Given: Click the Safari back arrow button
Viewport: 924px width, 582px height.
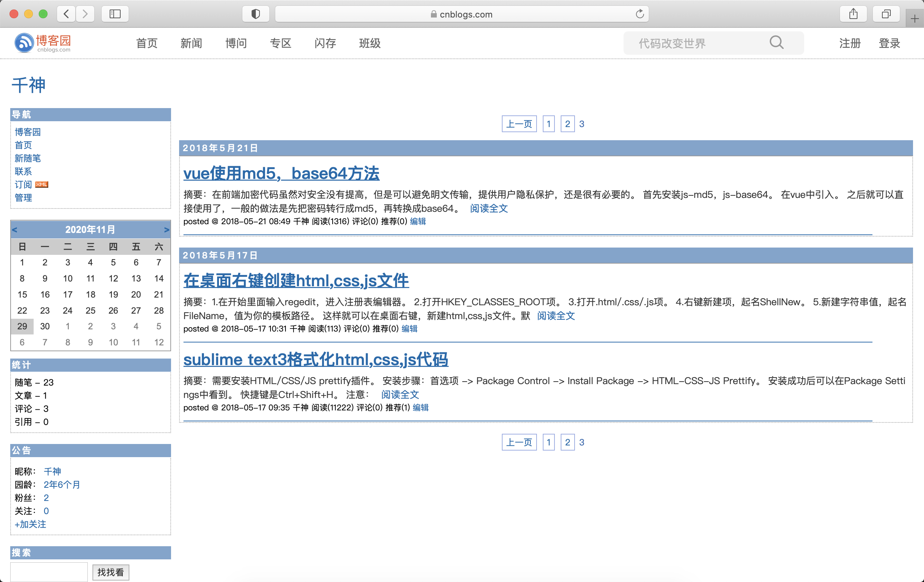Looking at the screenshot, I should pos(67,14).
